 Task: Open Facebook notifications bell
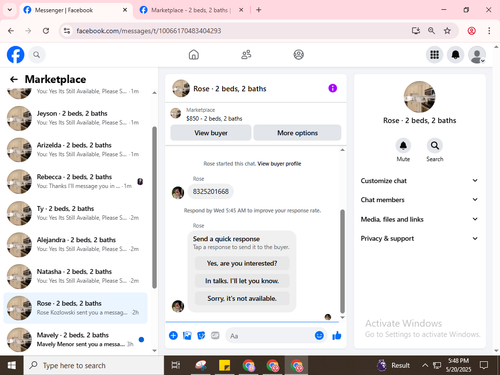click(x=455, y=55)
